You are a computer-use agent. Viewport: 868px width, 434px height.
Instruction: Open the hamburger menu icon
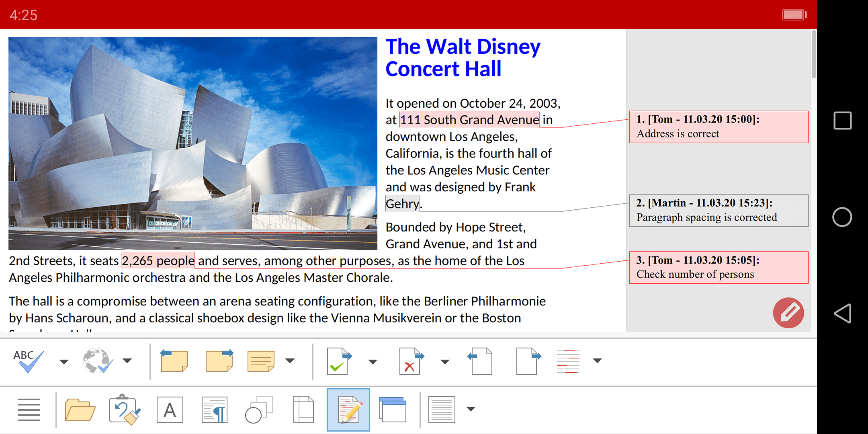29,409
